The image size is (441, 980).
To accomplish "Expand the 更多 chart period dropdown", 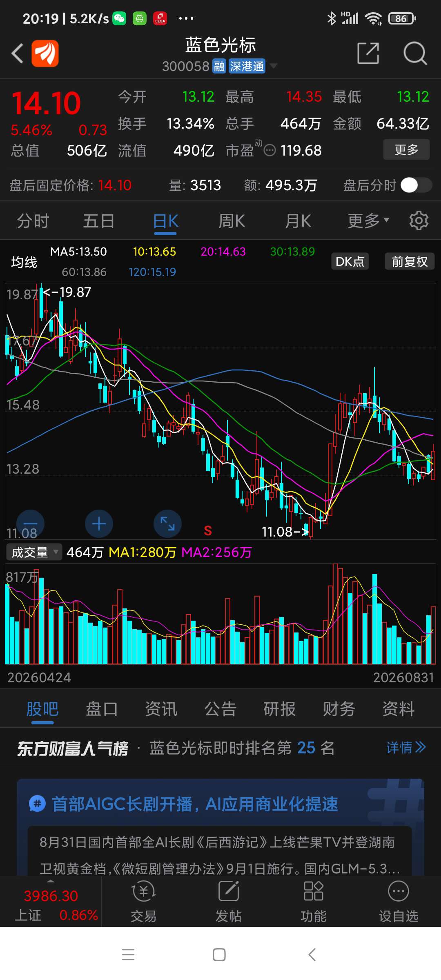I will click(368, 221).
